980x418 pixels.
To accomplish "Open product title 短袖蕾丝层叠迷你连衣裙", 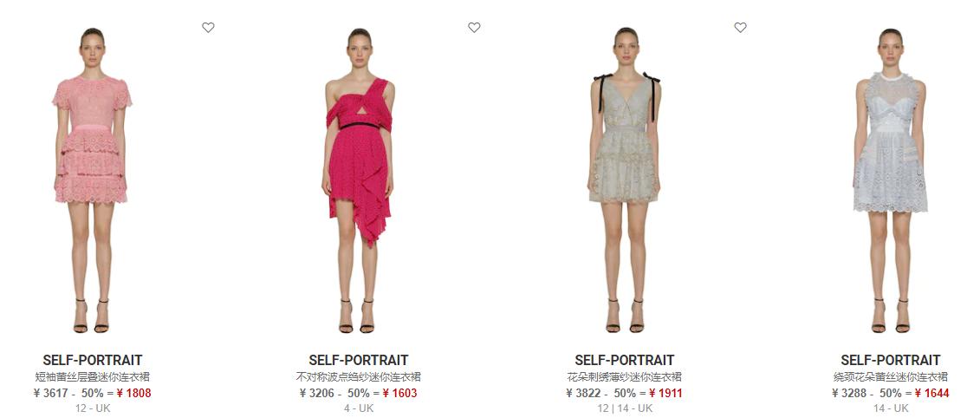I will click(x=93, y=377).
